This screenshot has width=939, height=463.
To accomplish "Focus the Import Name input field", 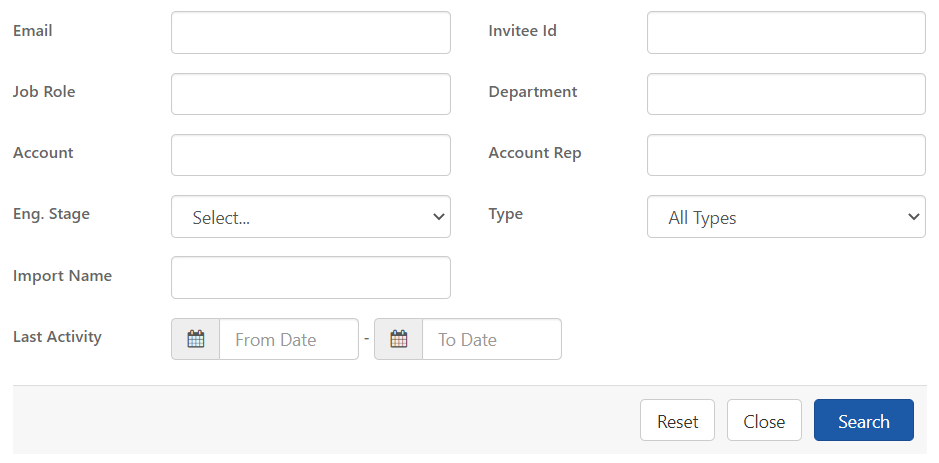I will 311,277.
